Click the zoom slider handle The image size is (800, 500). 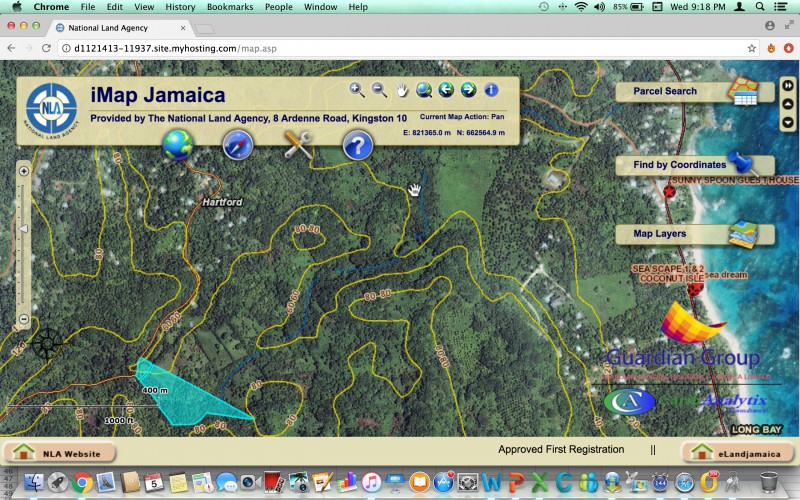click(x=25, y=231)
